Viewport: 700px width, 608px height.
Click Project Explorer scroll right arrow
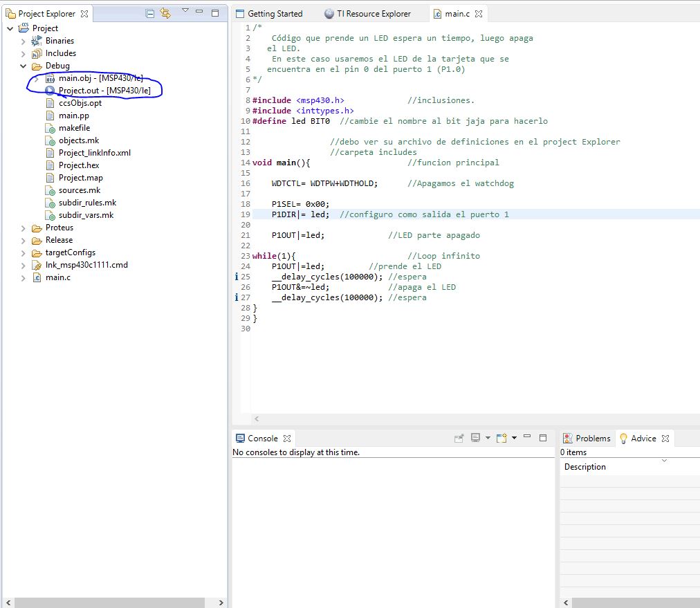(x=221, y=602)
